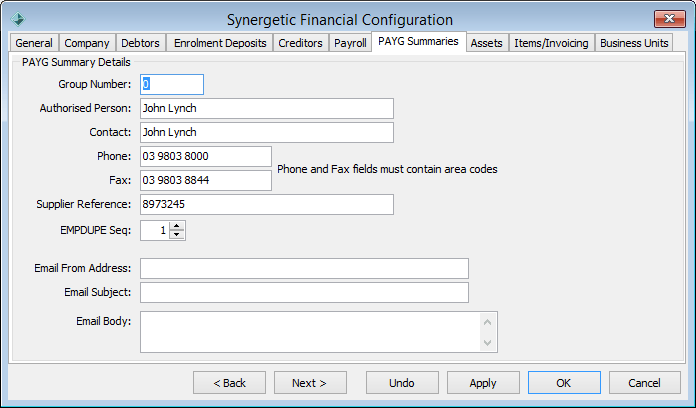The height and width of the screenshot is (408, 696).
Task: Click the 'Contact:' label
Action: (x=110, y=132)
